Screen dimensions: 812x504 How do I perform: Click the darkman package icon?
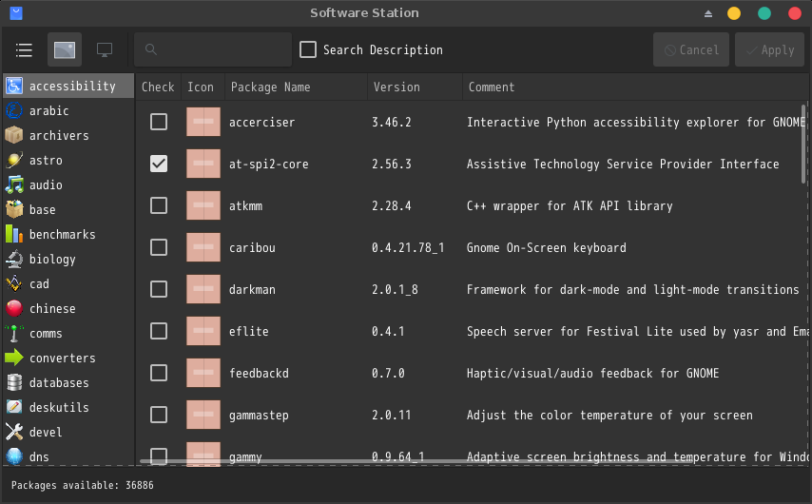203,289
